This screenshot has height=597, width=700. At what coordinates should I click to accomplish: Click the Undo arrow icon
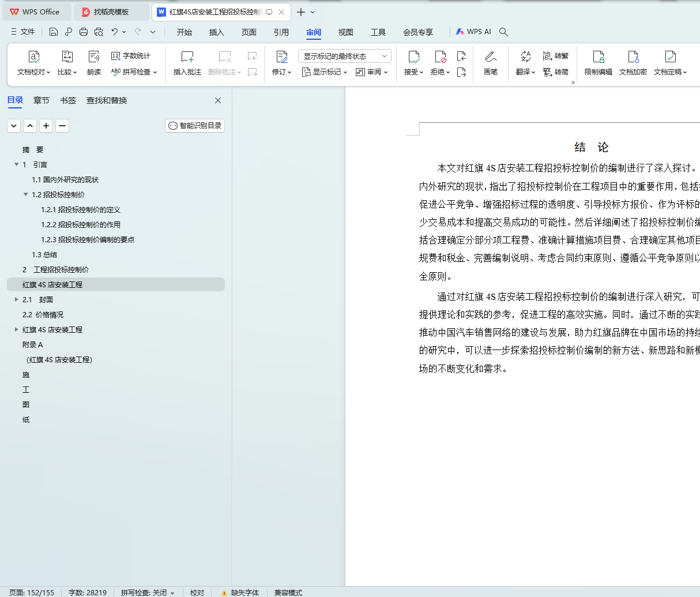point(115,32)
